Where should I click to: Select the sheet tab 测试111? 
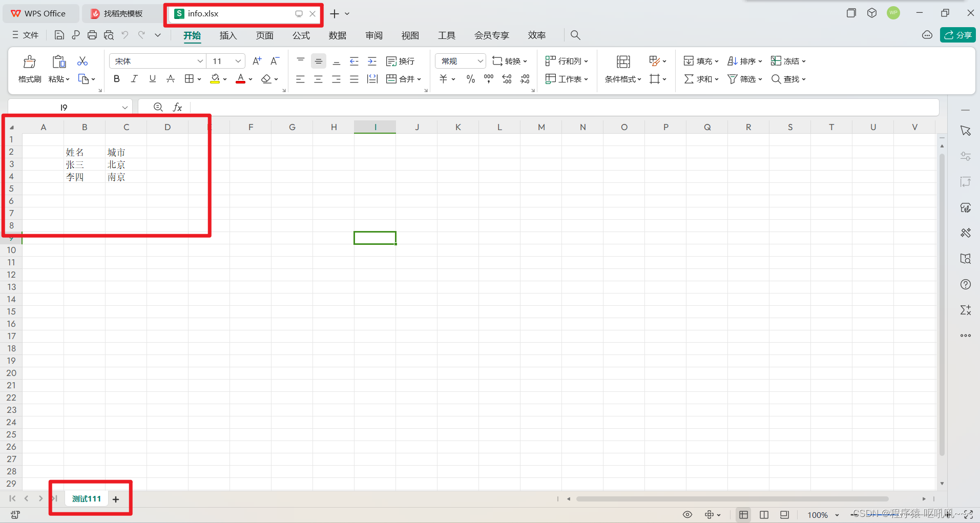tap(87, 498)
